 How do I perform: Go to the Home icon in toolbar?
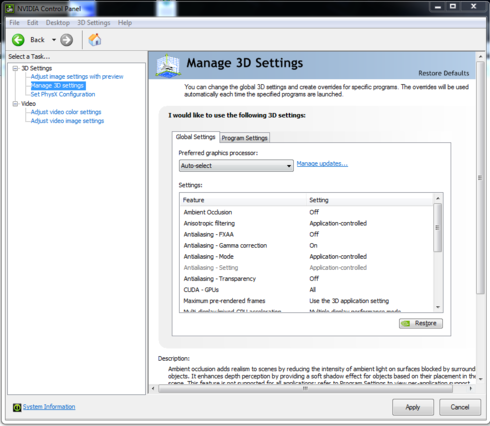coord(95,40)
